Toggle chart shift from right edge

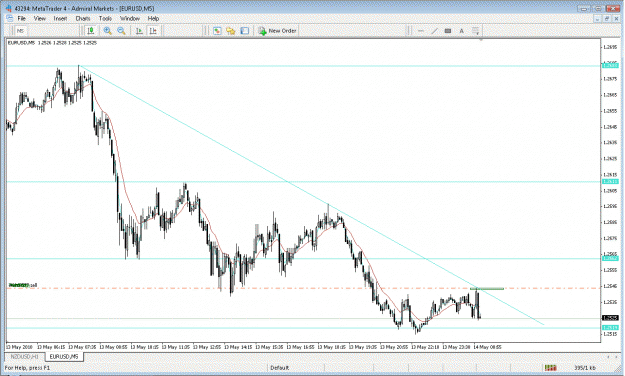coord(153,31)
